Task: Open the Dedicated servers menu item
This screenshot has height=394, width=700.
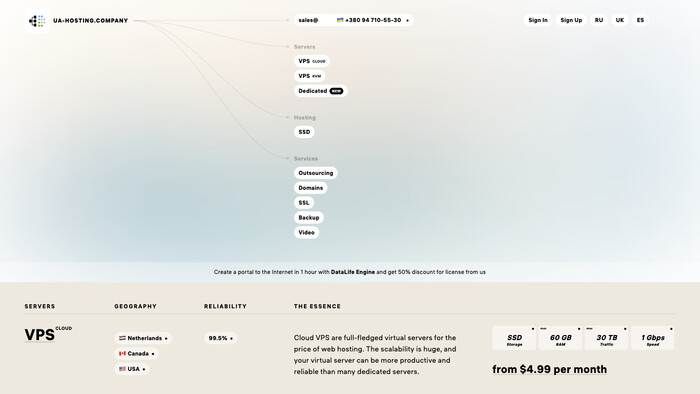Action: [321, 91]
